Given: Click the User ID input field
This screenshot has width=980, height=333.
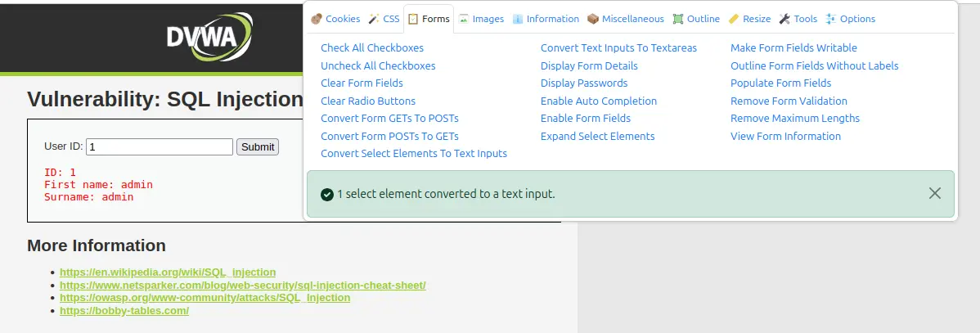Looking at the screenshot, I should pos(160,147).
